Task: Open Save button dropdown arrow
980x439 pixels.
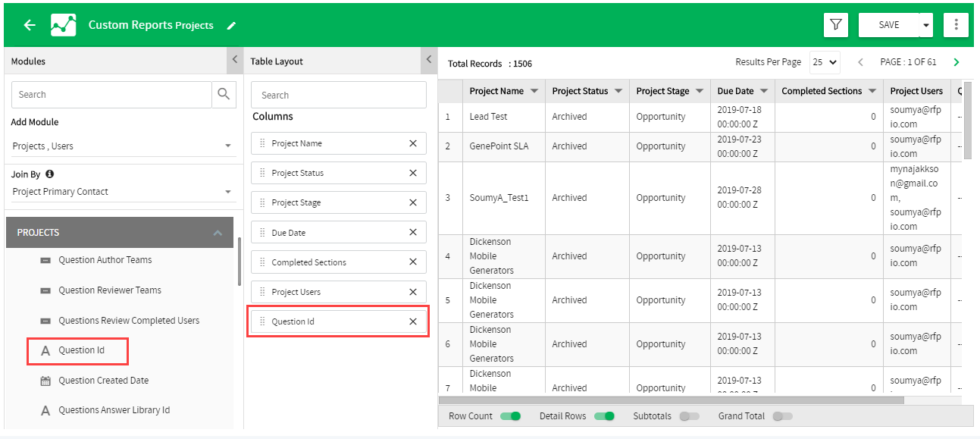Action: (x=926, y=25)
